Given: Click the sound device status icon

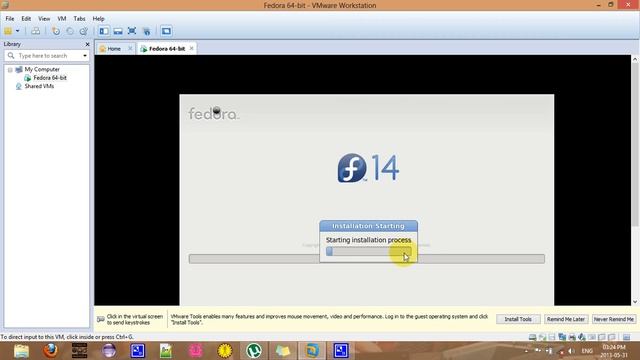Looking at the screenshot, I should (582, 337).
